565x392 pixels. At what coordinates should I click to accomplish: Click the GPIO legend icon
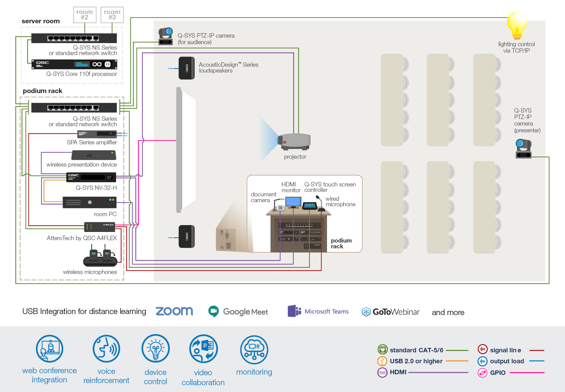coord(482,373)
